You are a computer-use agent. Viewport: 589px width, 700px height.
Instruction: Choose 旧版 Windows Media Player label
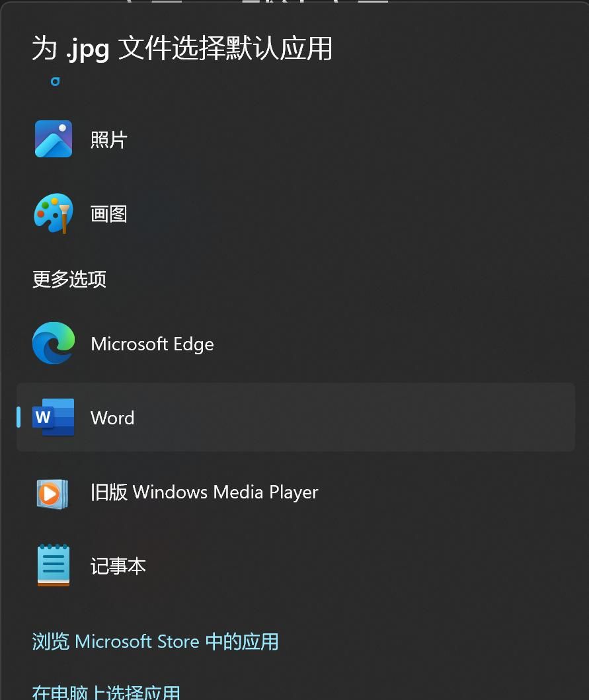tap(204, 492)
